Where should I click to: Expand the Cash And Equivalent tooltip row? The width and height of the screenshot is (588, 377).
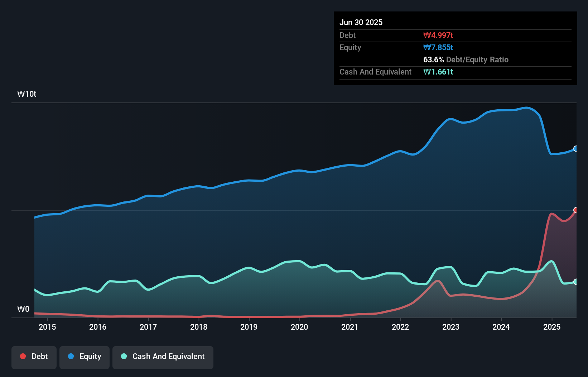375,72
